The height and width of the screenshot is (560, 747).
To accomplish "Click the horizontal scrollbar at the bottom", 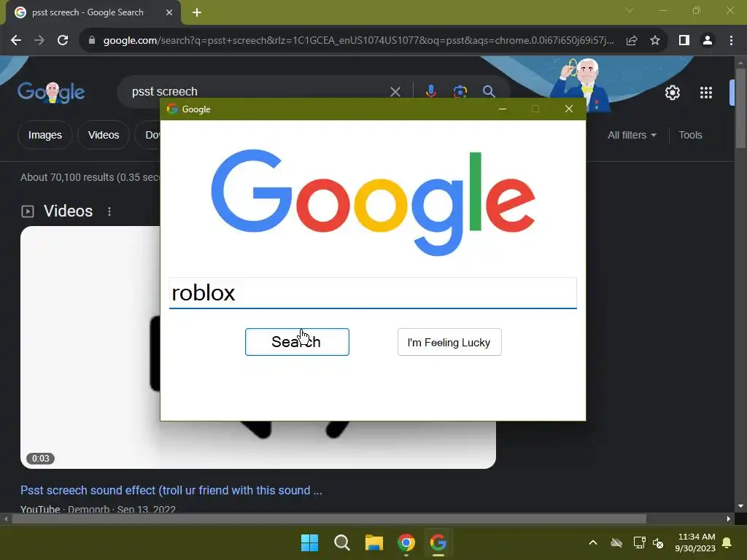I will click(329, 519).
